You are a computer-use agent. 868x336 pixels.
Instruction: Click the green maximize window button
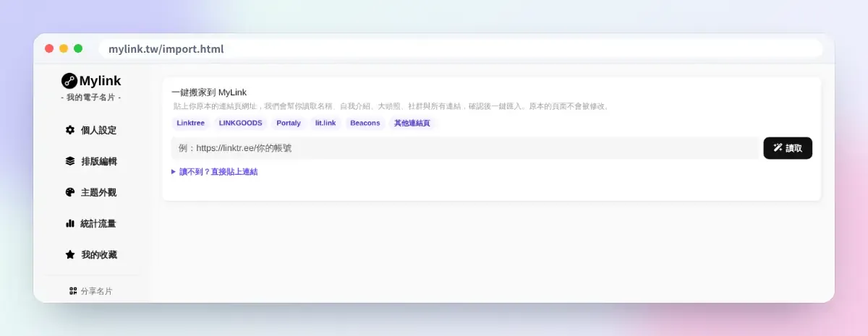pyautogui.click(x=78, y=48)
